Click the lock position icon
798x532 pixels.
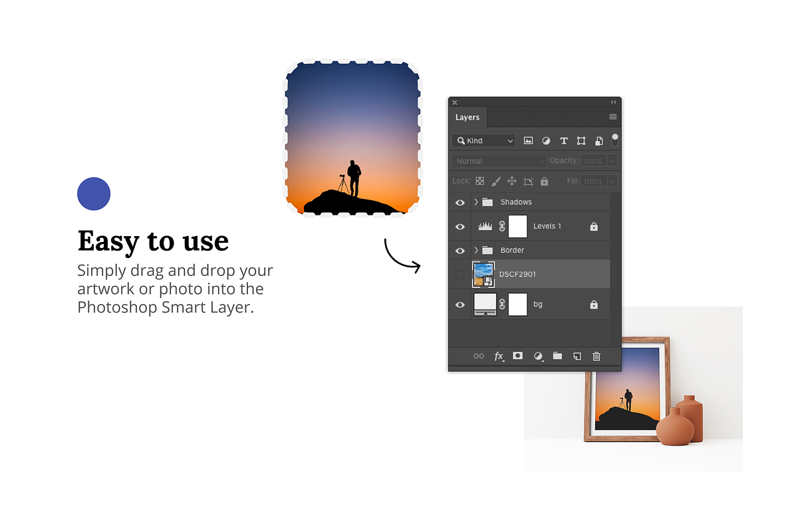512,181
